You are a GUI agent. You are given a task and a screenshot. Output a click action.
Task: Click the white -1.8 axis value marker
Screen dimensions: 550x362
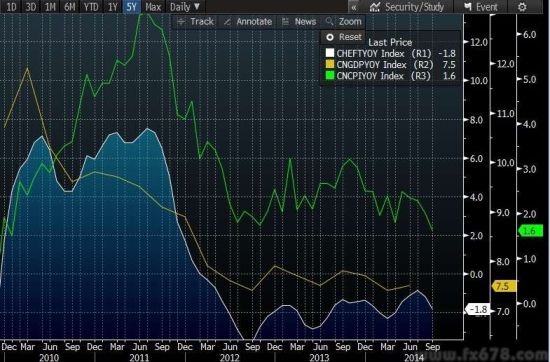478,309
